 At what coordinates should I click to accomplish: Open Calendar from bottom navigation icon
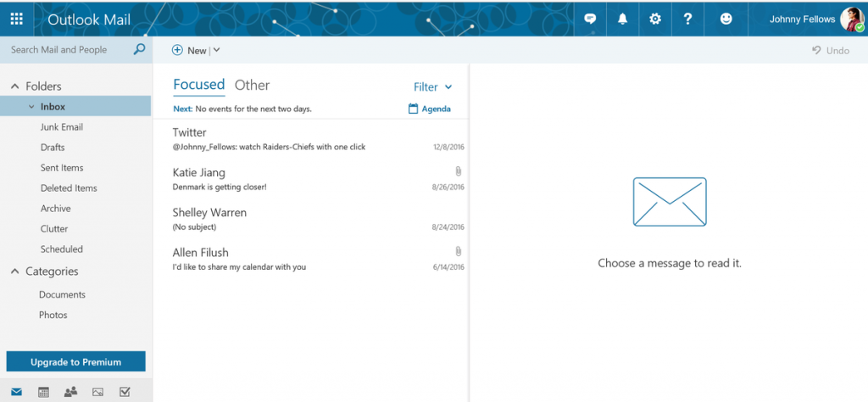click(x=44, y=392)
